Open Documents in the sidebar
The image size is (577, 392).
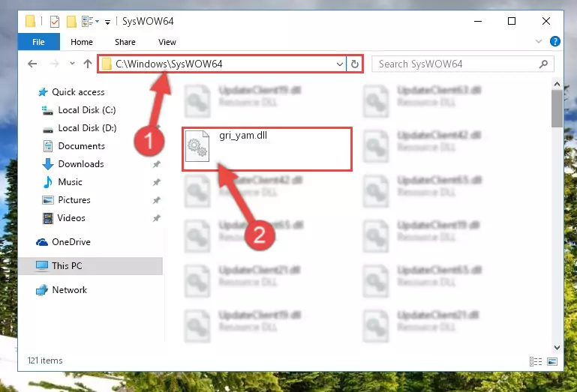point(81,146)
